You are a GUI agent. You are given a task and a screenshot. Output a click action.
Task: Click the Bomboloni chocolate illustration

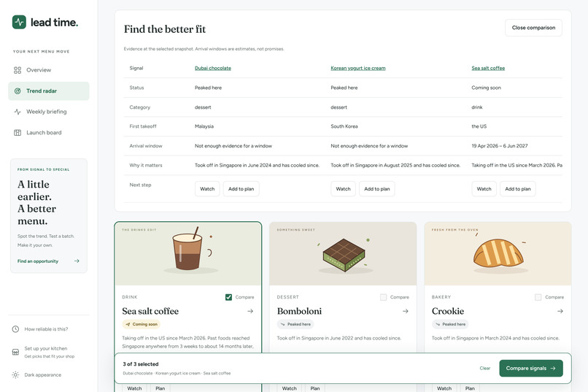tap(344, 255)
